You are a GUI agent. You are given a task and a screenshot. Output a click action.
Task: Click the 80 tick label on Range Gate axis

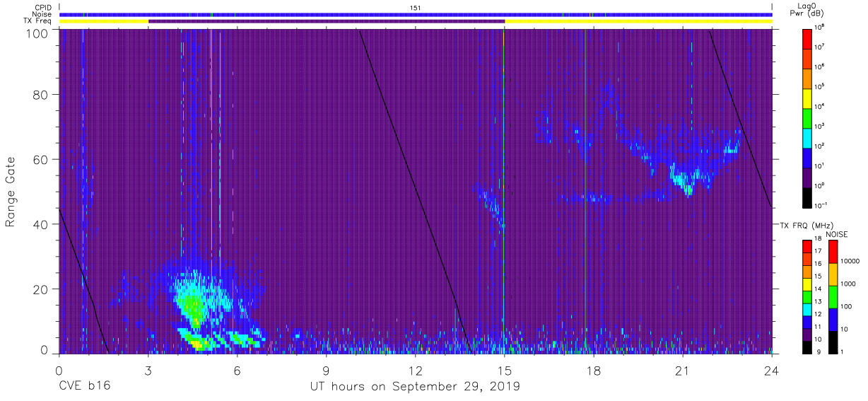click(x=40, y=94)
